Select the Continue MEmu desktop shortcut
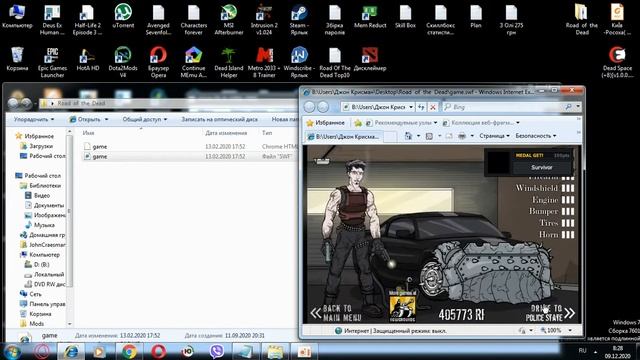 193,62
